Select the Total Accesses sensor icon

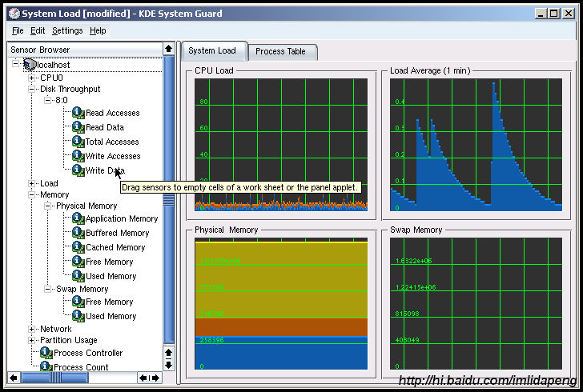(x=78, y=142)
